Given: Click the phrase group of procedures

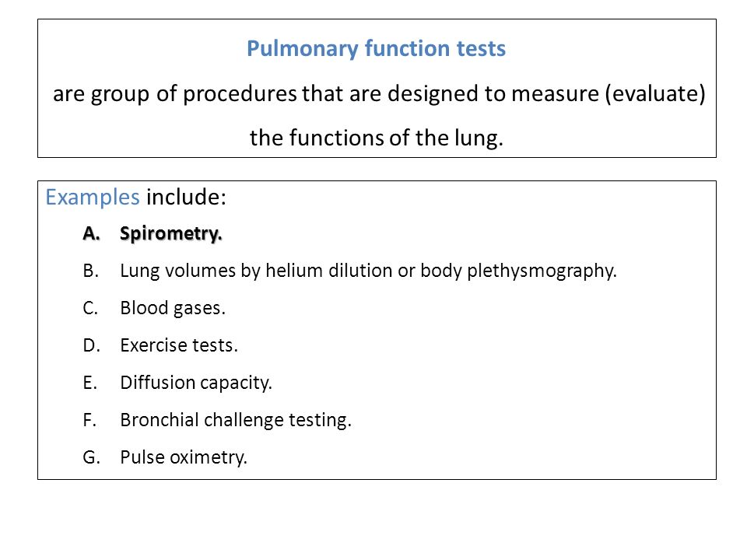Looking at the screenshot, I should [x=194, y=94].
